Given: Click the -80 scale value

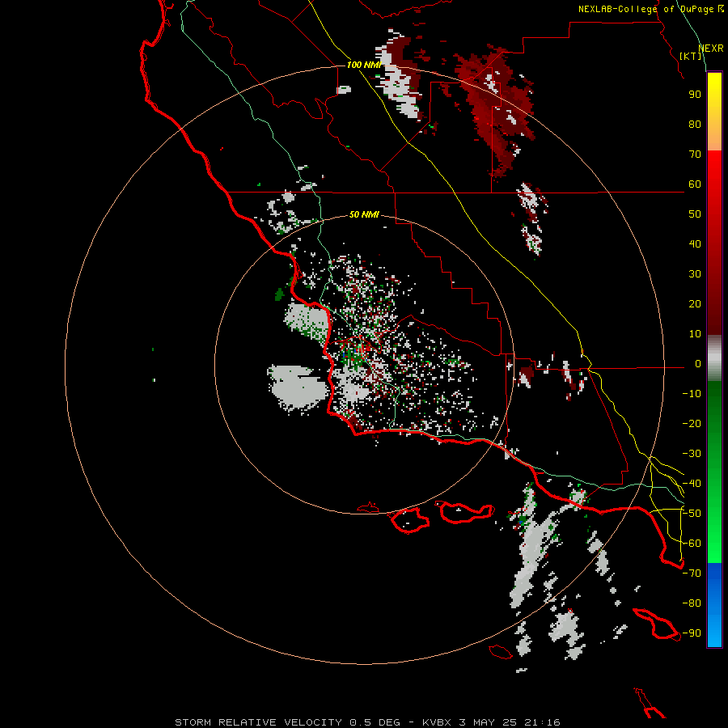Looking at the screenshot, I should (x=692, y=603).
